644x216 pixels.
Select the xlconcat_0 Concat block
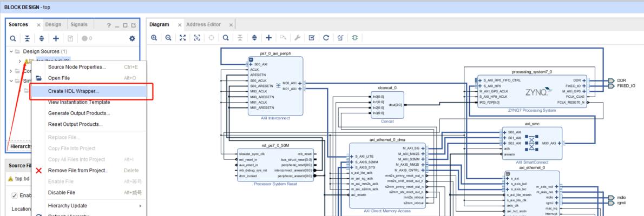point(387,105)
